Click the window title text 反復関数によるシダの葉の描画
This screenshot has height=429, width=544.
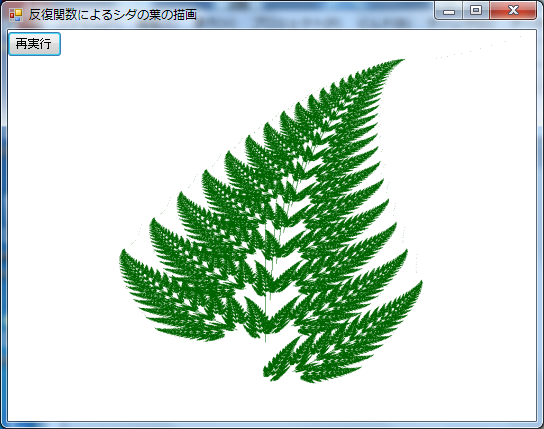pyautogui.click(x=112, y=15)
